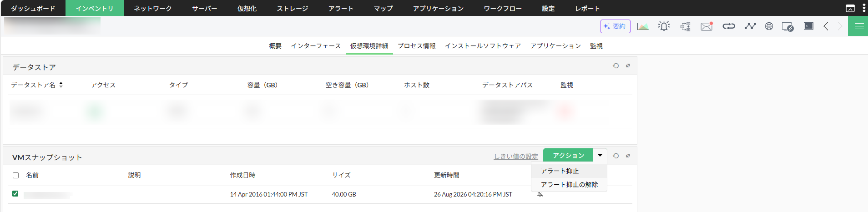Open 設定 in top navigation

point(549,8)
